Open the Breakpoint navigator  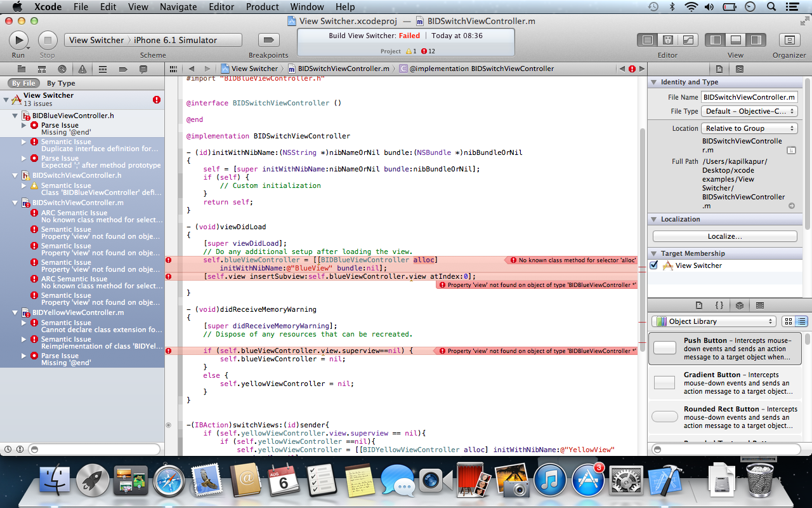(x=123, y=69)
